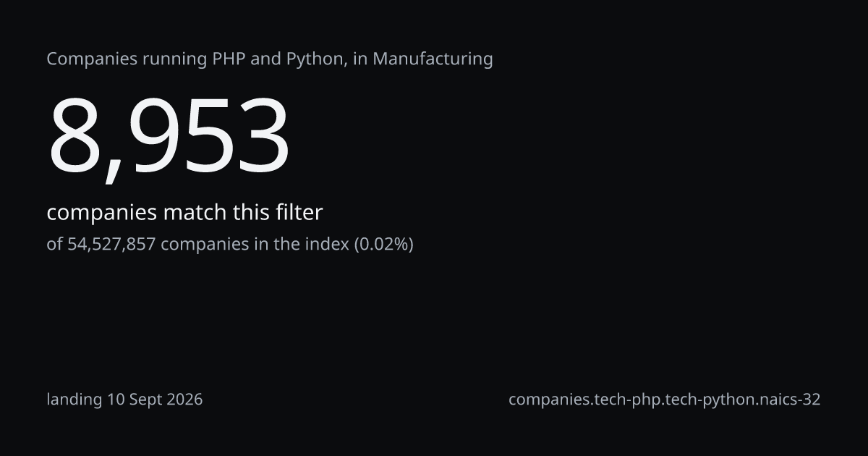Click "companies in the index" phrase
Image resolution: width=868 pixels, height=456 pixels.
click(255, 245)
